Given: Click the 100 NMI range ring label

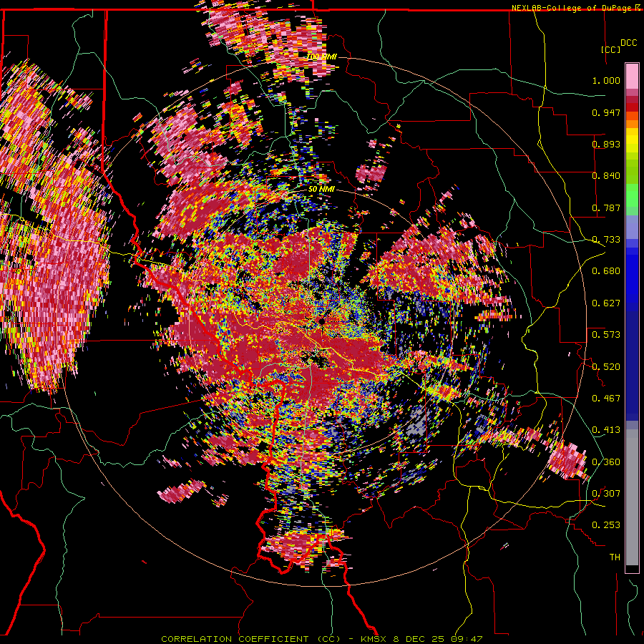Looking at the screenshot, I should [x=322, y=57].
